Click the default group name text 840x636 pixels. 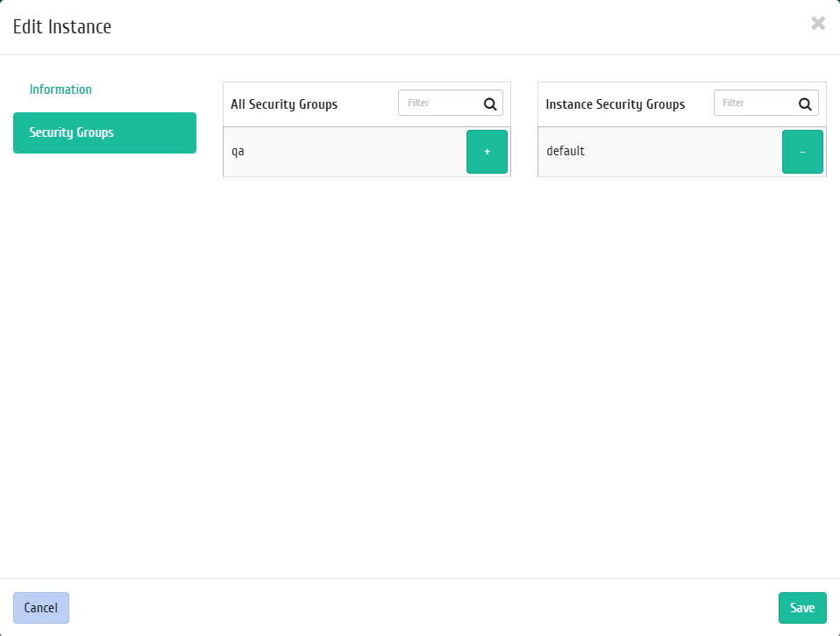pos(565,151)
